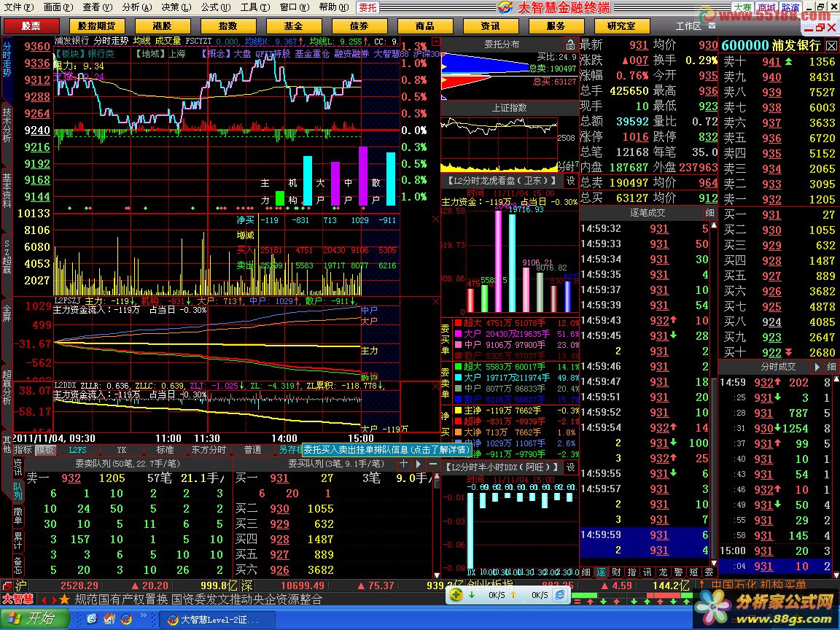Click the yellow star icon in the news ticker
840x630 pixels.
coord(64,599)
